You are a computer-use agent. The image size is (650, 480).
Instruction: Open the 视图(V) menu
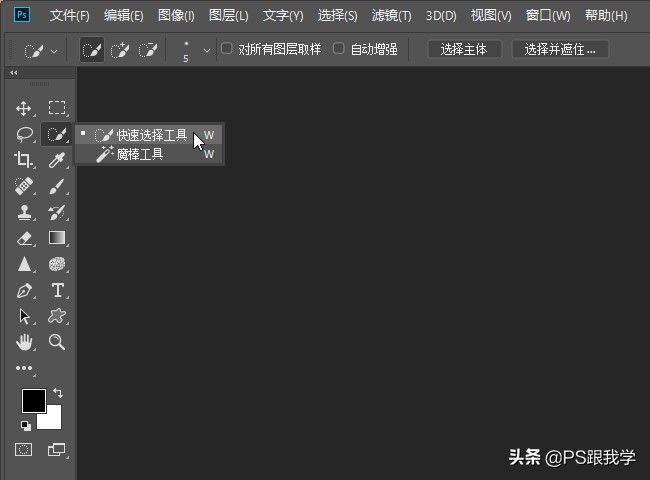(x=491, y=16)
